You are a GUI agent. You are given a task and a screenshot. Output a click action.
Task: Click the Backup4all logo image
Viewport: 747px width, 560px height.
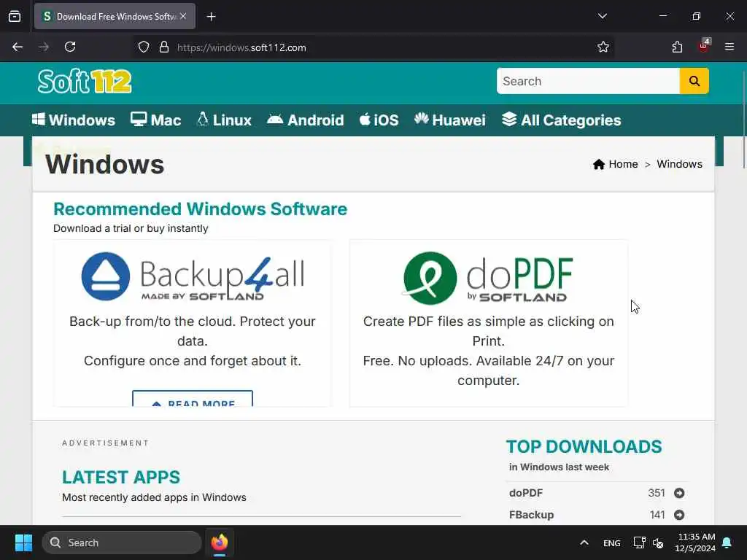(x=193, y=276)
